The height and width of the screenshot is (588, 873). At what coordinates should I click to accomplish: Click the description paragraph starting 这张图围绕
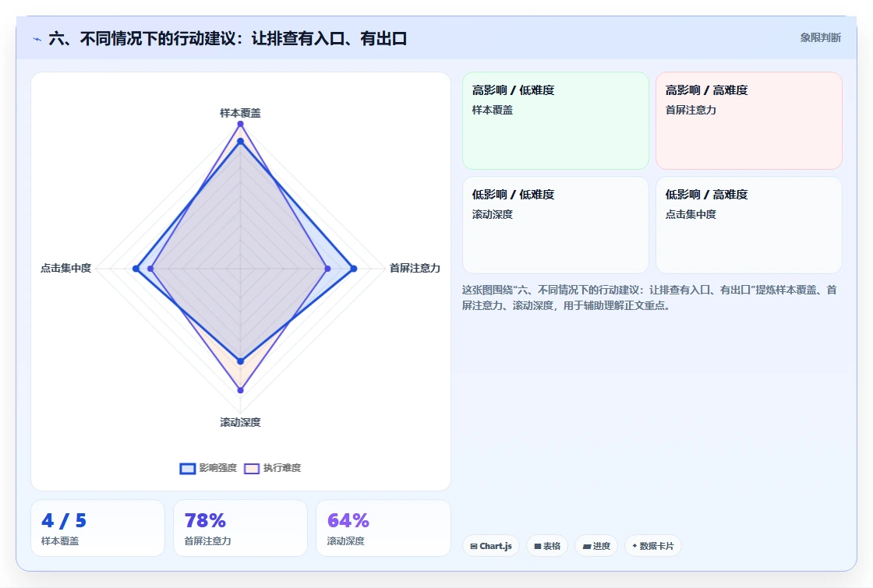tap(650, 298)
